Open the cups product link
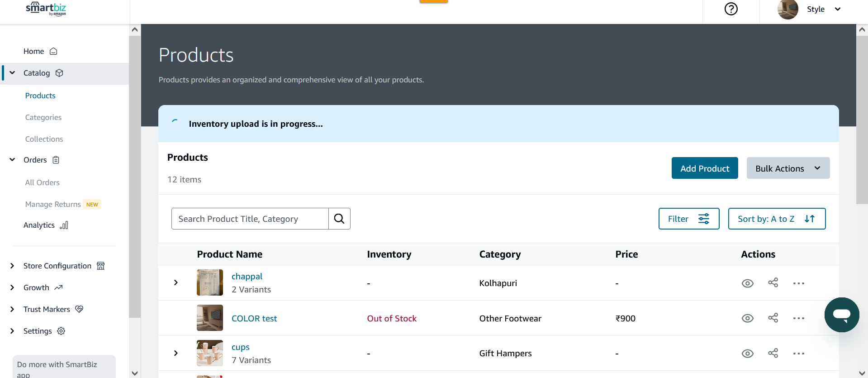Image resolution: width=868 pixels, height=378 pixels. click(241, 347)
